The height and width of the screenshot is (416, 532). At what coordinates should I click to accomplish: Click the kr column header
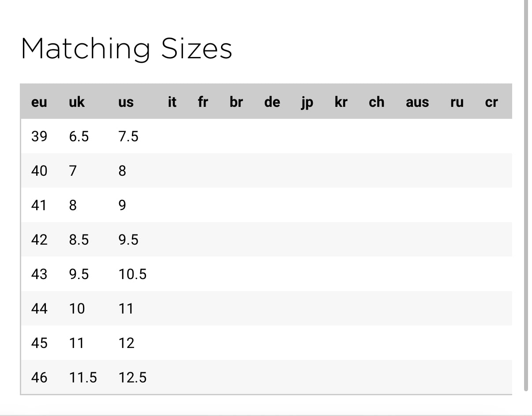[x=341, y=102]
